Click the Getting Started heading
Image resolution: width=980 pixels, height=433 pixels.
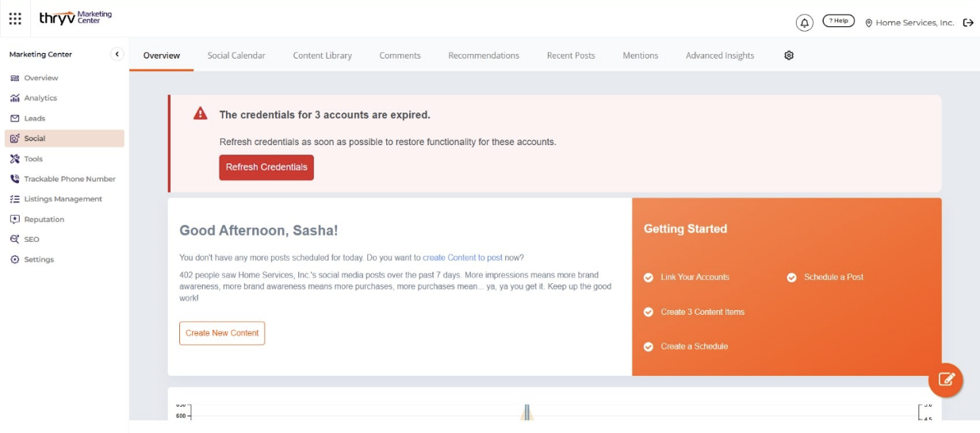coord(685,229)
